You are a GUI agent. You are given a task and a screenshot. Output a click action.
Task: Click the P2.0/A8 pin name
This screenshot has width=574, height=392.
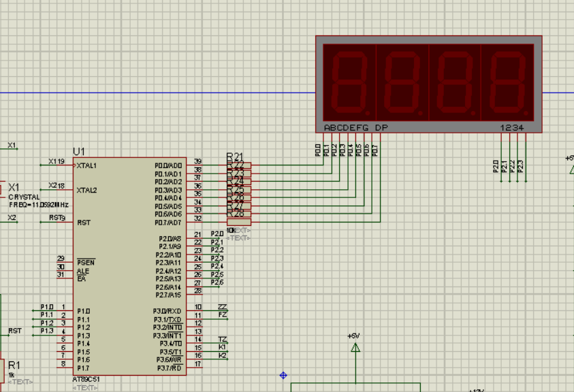(x=170, y=239)
